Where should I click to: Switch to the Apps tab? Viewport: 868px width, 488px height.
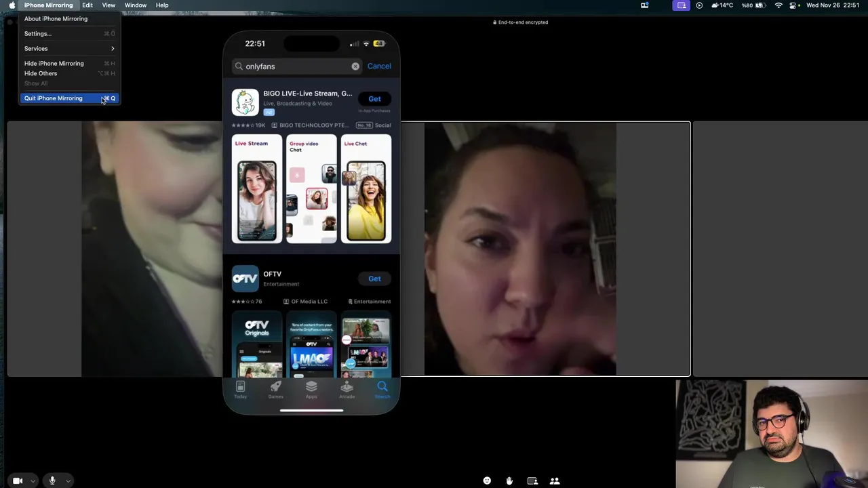(x=311, y=390)
